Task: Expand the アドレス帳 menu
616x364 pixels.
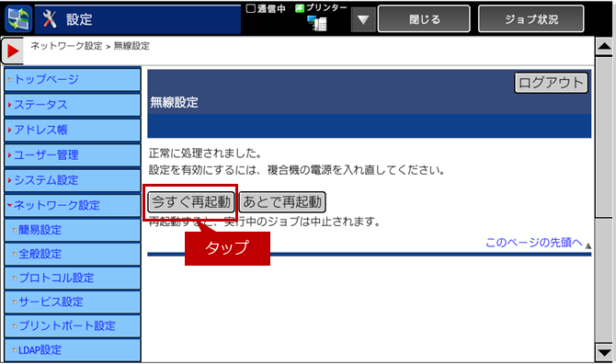Action: tap(73, 130)
